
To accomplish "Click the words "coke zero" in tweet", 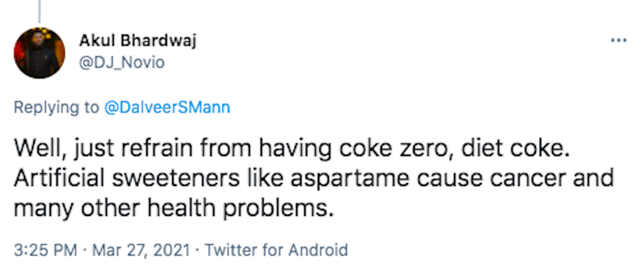I will [393, 148].
